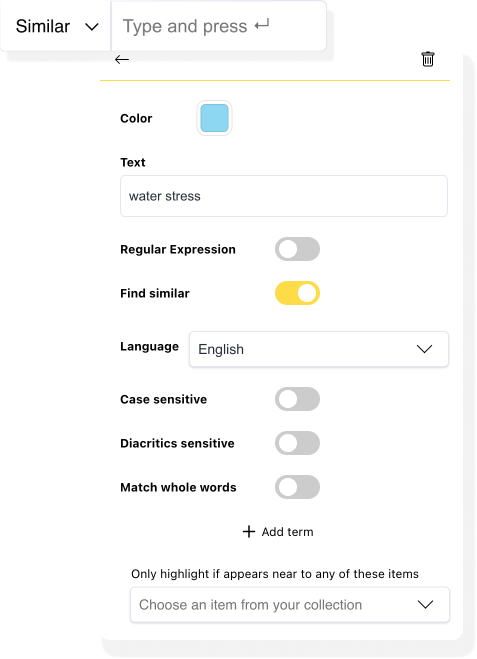Click the Similar dropdown chevron

click(92, 27)
